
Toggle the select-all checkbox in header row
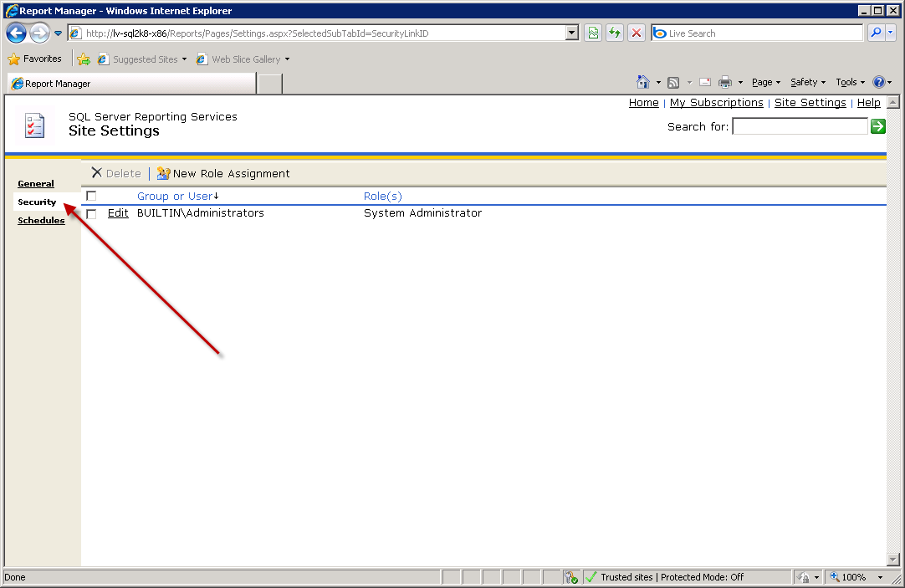pyautogui.click(x=91, y=196)
